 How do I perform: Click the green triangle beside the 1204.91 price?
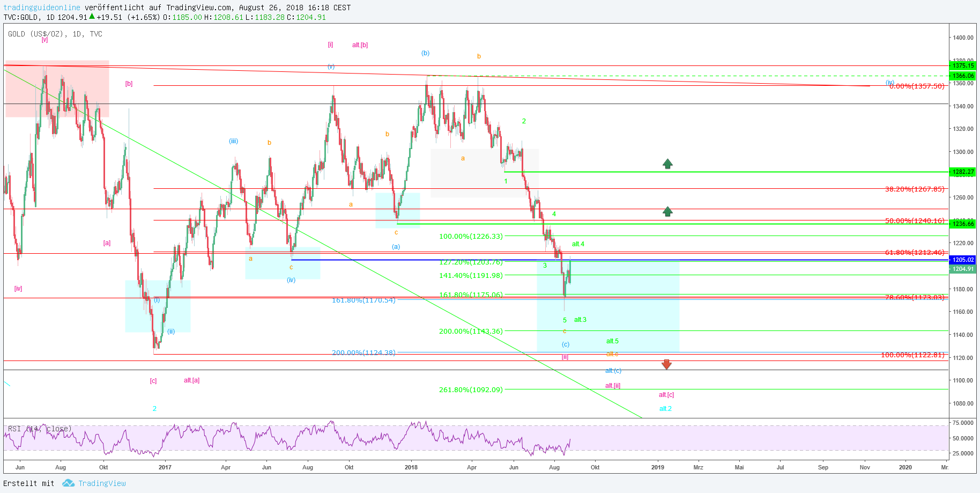coord(92,17)
